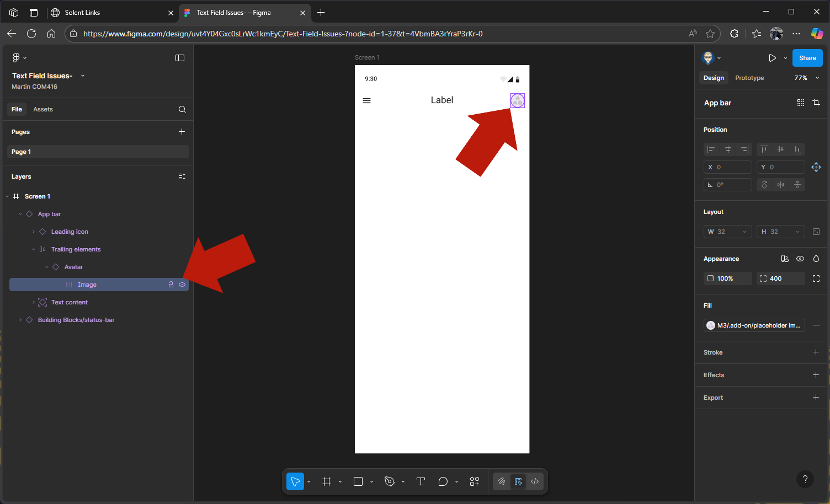This screenshot has width=830, height=504.
Task: Click the blue Share button
Action: (807, 58)
